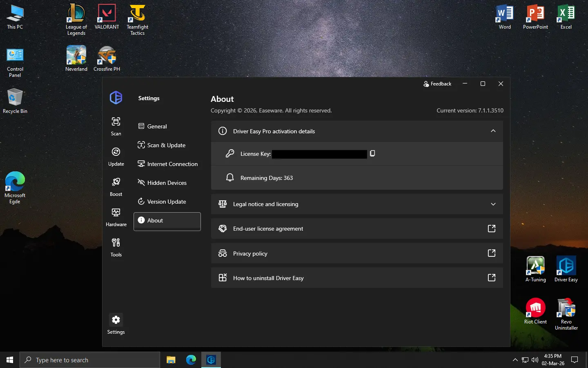Select the Teamfight Tactics desktop shortcut
The width and height of the screenshot is (588, 368).
pyautogui.click(x=137, y=20)
